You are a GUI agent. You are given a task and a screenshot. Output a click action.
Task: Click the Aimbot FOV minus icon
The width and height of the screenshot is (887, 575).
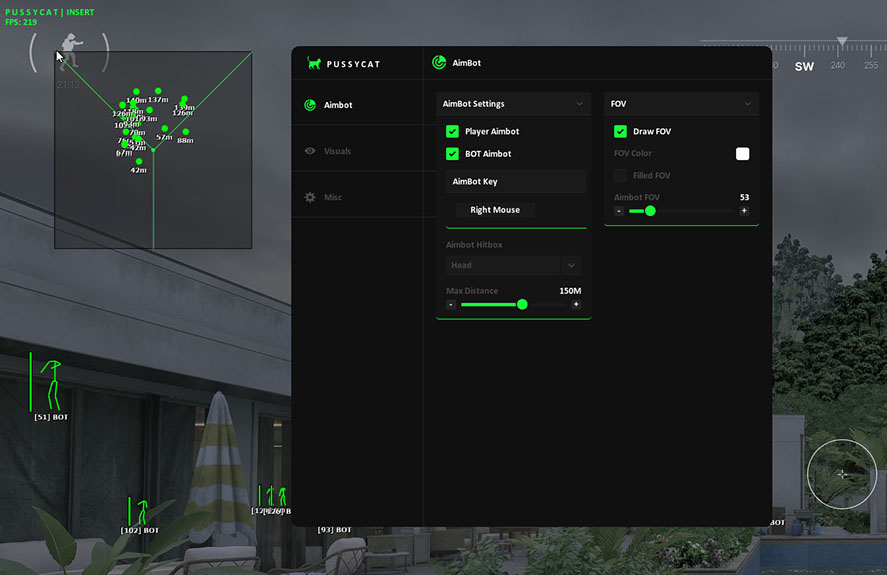pos(619,211)
